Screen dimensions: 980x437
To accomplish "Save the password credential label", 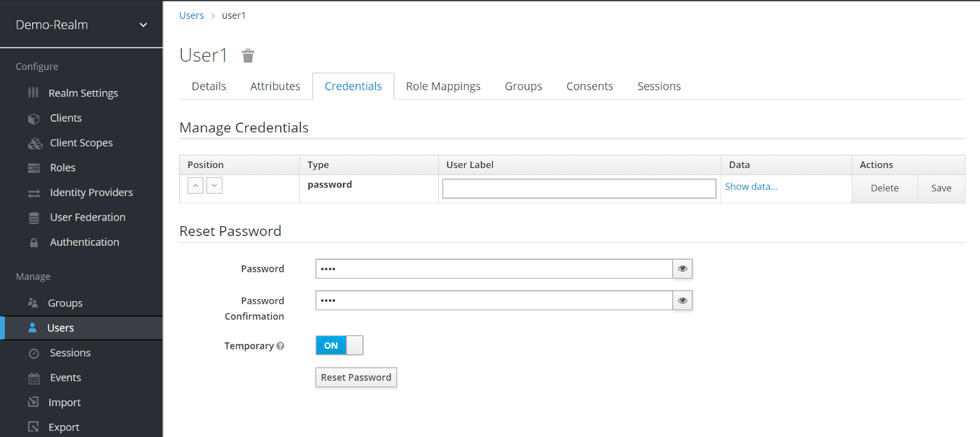I will tap(941, 188).
